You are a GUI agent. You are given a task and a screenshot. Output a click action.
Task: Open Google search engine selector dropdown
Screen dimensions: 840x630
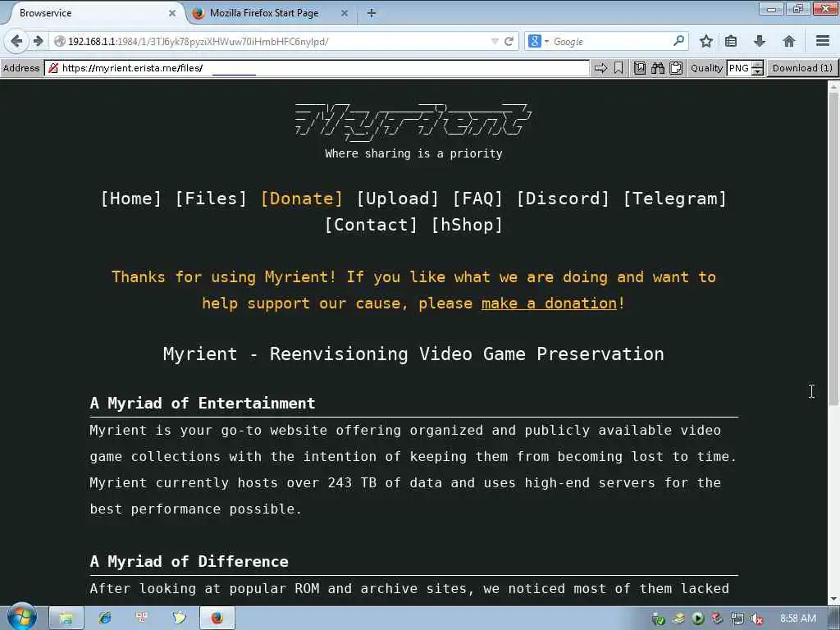coord(538,41)
